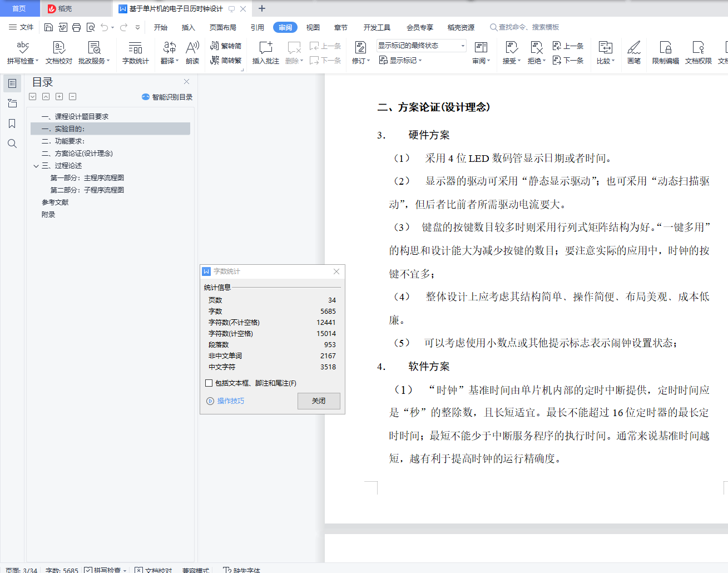Click the Print icon in quick access toolbar
This screenshot has height=573, width=728.
[76, 27]
